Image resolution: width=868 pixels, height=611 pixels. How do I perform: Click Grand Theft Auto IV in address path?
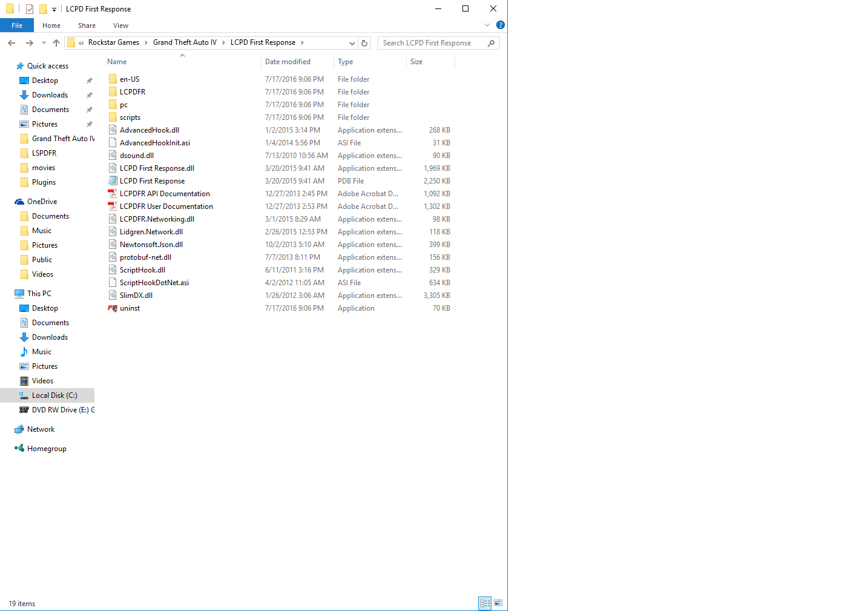click(185, 42)
